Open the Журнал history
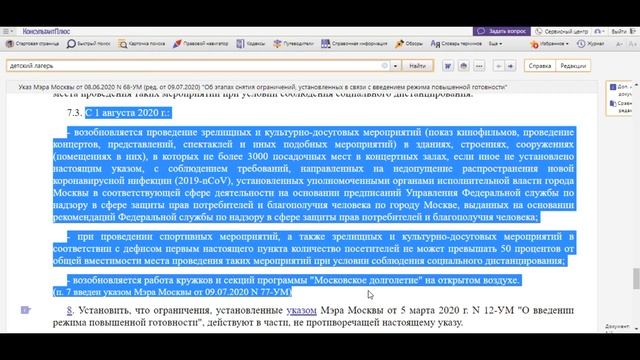640x360 pixels. 591,44
